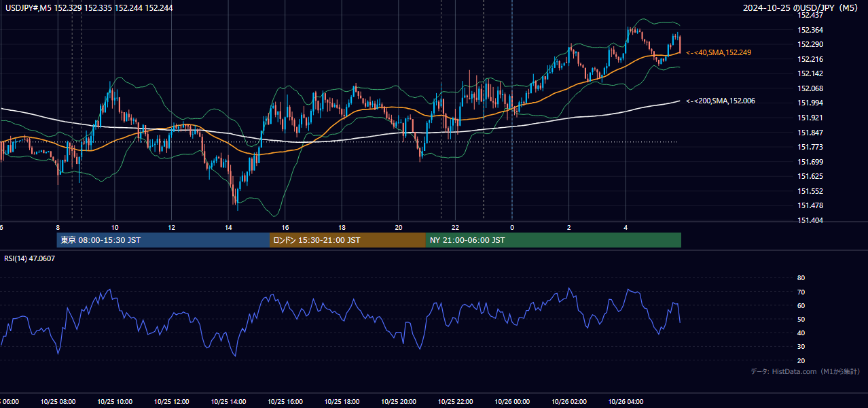Click the RSI 70 level label
The width and height of the screenshot is (868, 408).
(801, 292)
